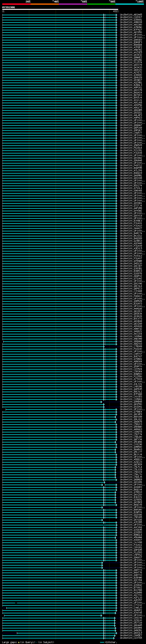
Task: Click the query end position 432
Action: pos(115,11)
